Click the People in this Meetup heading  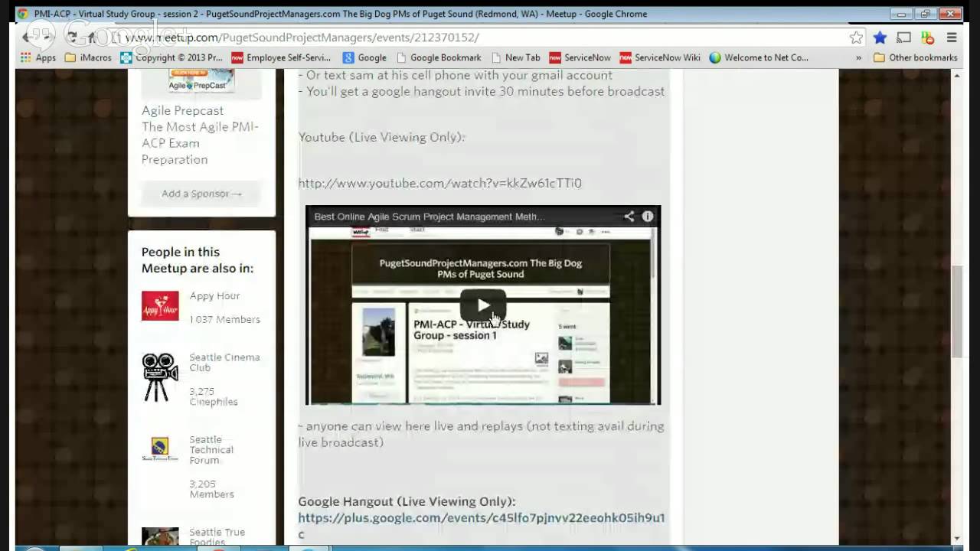pos(198,260)
